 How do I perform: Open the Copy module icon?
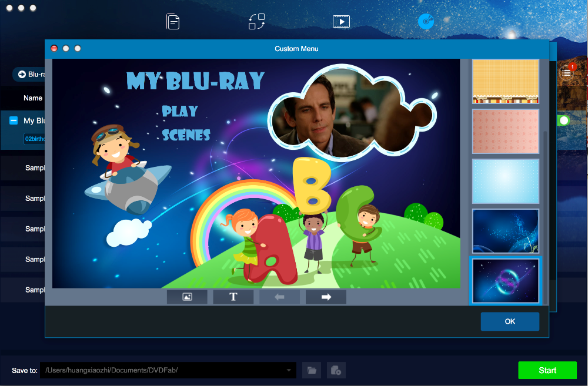(173, 22)
